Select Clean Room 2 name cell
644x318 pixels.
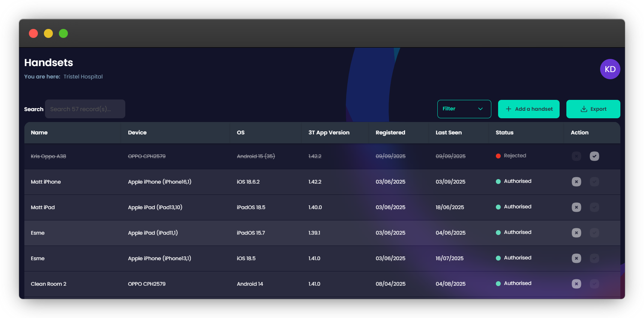[48, 284]
